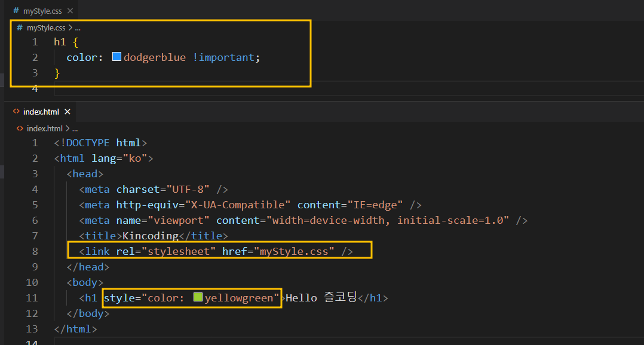The height and width of the screenshot is (345, 644).
Task: Click the closing </head> tag
Action: click(88, 267)
